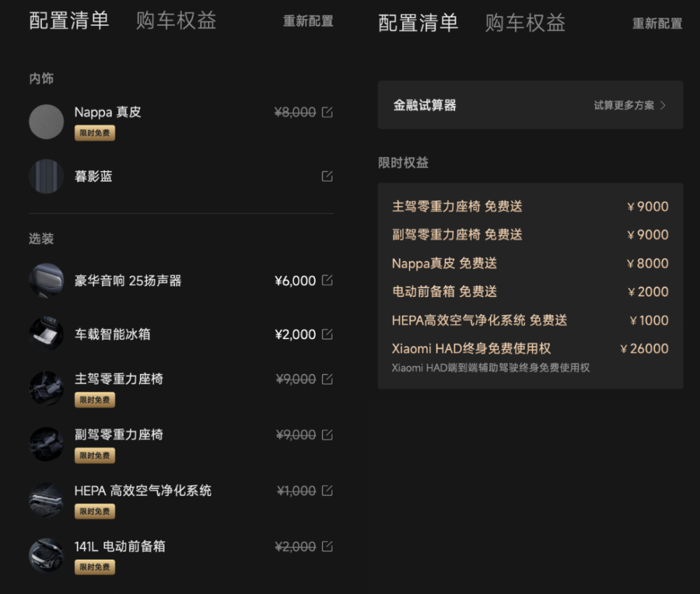700x594 pixels.
Task: Edit the 141L 电动前备箱 option
Action: pyautogui.click(x=326, y=546)
